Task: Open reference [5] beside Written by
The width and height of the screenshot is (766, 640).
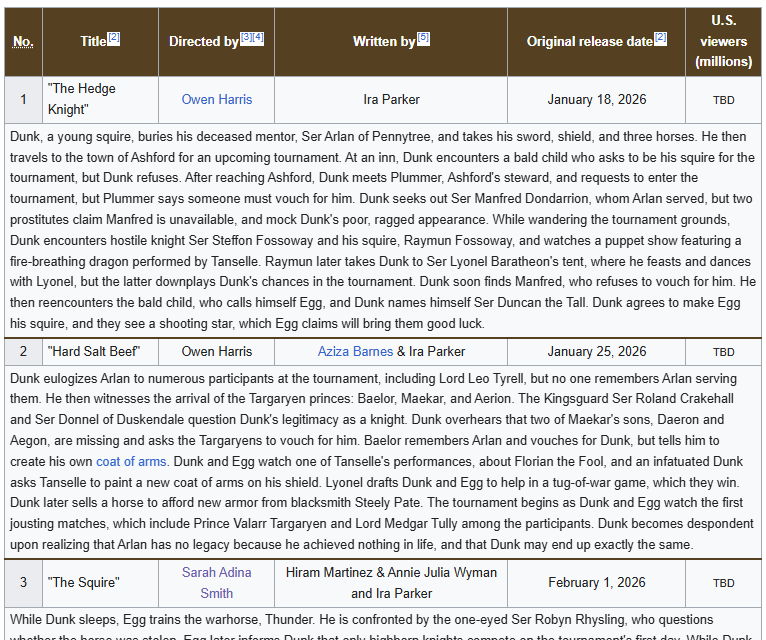Action: point(424,38)
